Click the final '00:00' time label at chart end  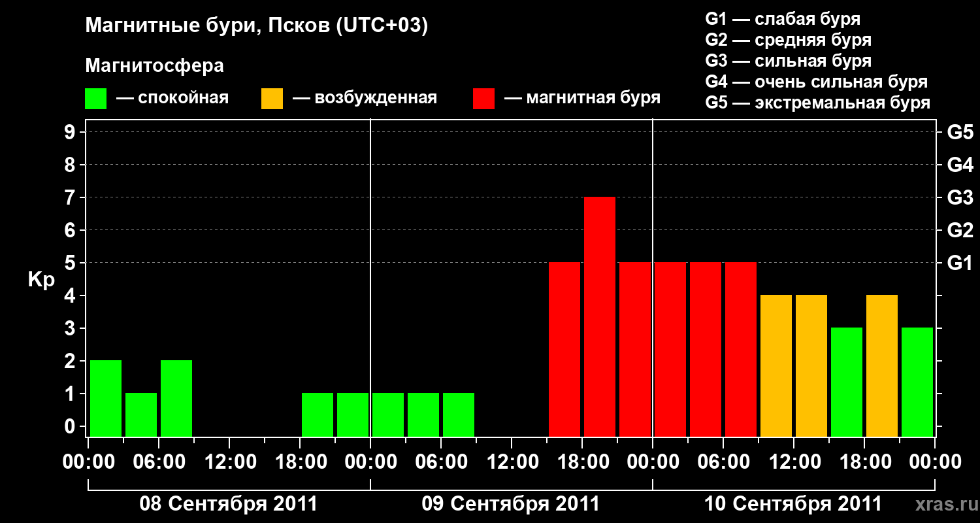tap(935, 462)
